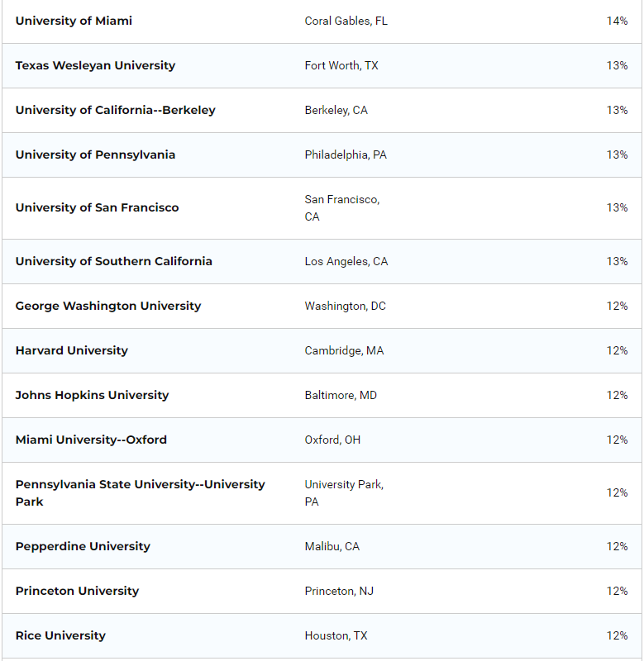644x661 pixels.
Task: Open George Washington University link
Action: tap(107, 306)
